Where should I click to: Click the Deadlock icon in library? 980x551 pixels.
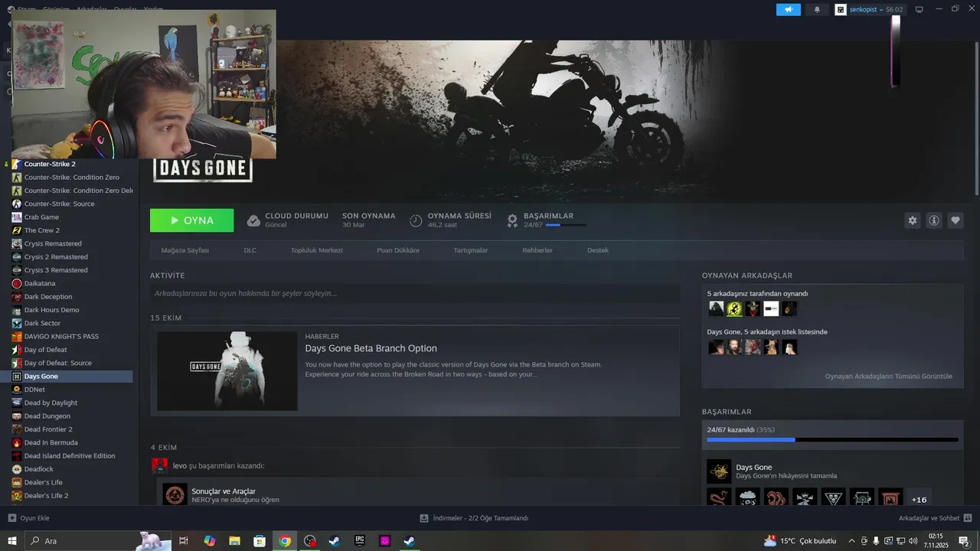click(17, 469)
